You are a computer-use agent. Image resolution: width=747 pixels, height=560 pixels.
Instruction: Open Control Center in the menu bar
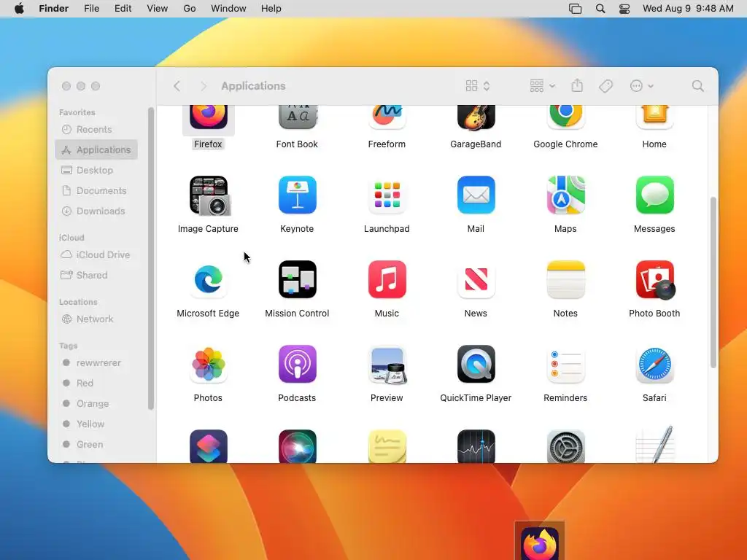coord(624,9)
